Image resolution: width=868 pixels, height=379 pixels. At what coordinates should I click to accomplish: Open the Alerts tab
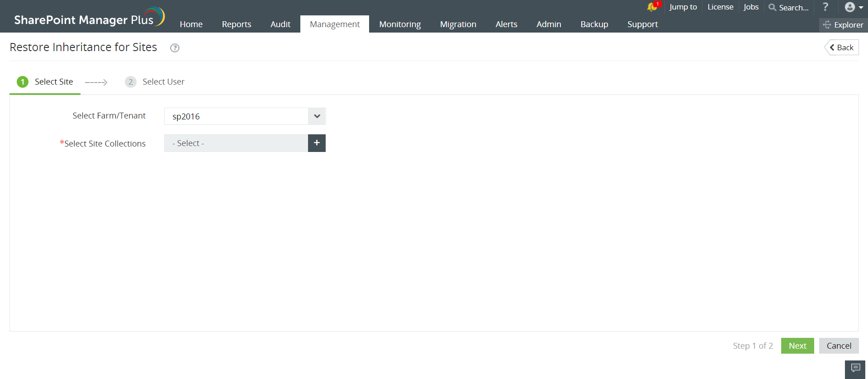click(506, 24)
